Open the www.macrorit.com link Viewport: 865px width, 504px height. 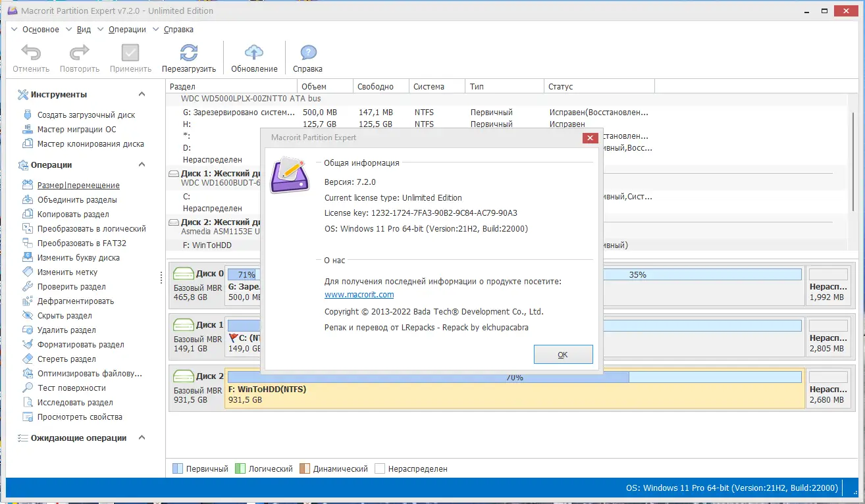tap(359, 295)
